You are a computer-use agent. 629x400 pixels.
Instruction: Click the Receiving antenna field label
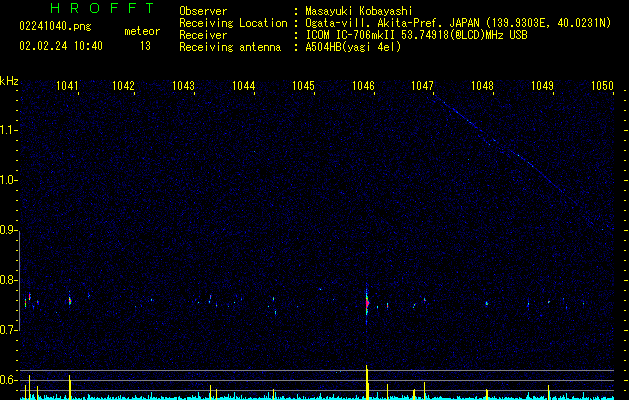coord(230,47)
